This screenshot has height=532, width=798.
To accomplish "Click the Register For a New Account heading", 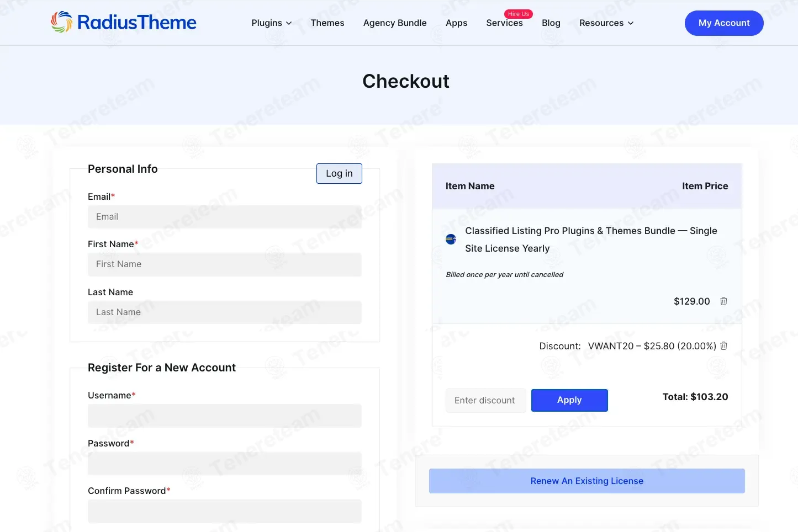I will point(162,368).
